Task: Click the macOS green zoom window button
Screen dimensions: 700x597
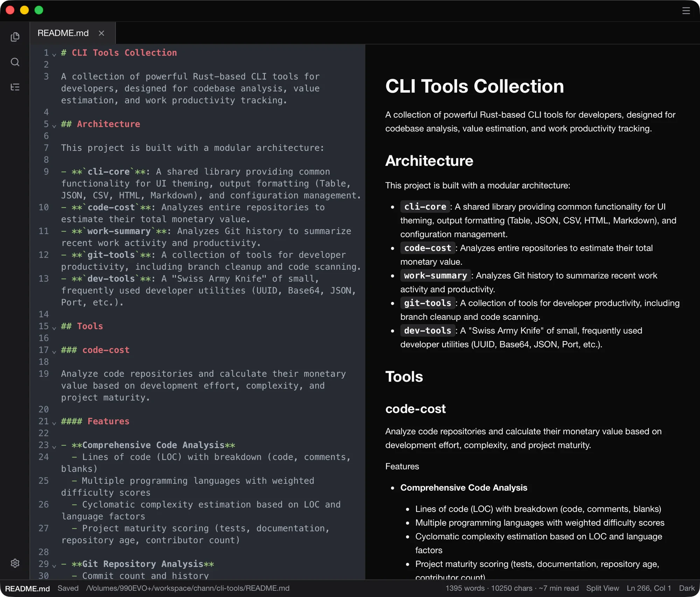Action: pos(39,10)
